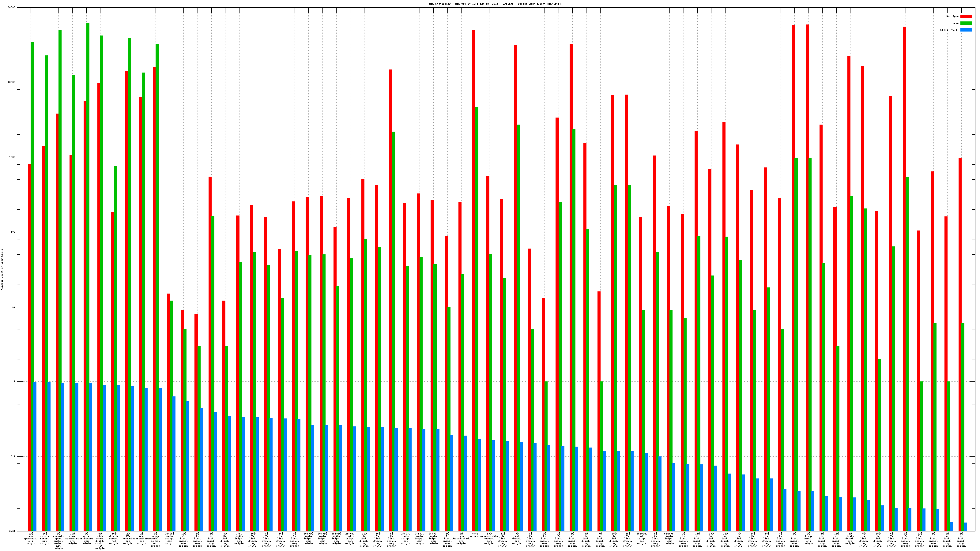Click the 10000 y-axis tick label

click(x=12, y=82)
